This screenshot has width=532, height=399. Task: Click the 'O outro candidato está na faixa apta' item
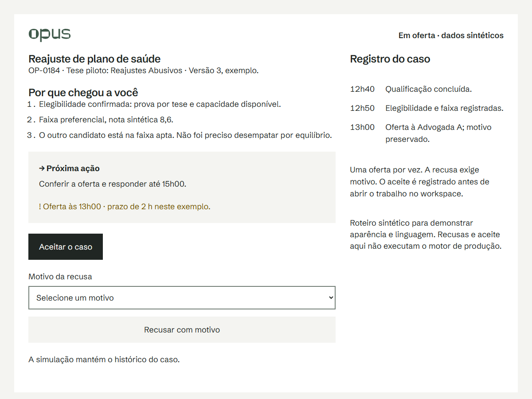coord(185,135)
